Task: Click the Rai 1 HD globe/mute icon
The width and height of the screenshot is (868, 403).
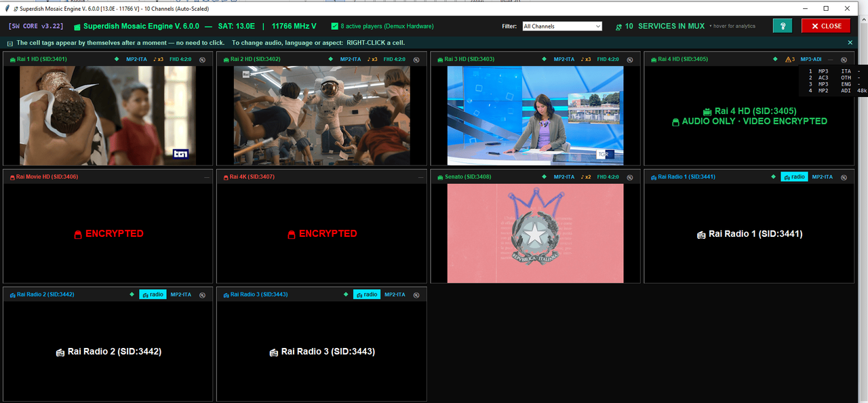Action: [x=203, y=60]
